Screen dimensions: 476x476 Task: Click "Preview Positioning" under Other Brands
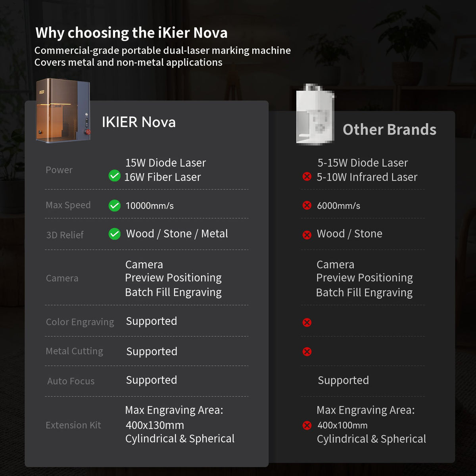365,278
